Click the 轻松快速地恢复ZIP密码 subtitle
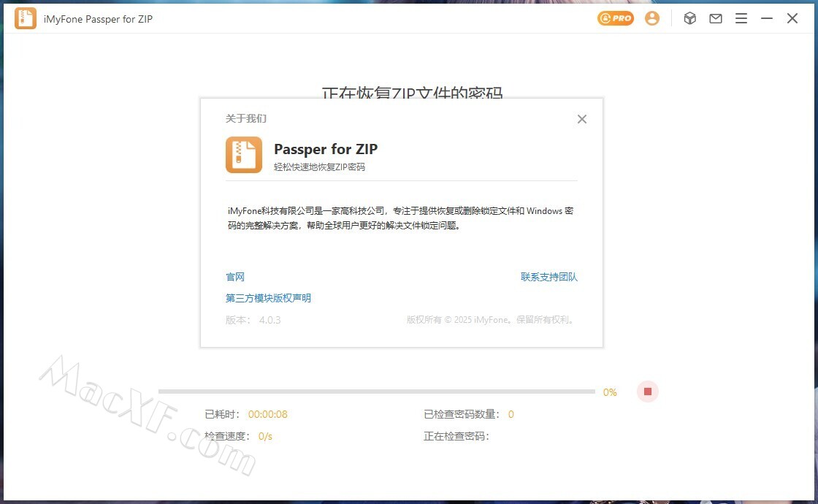818x504 pixels. point(319,167)
